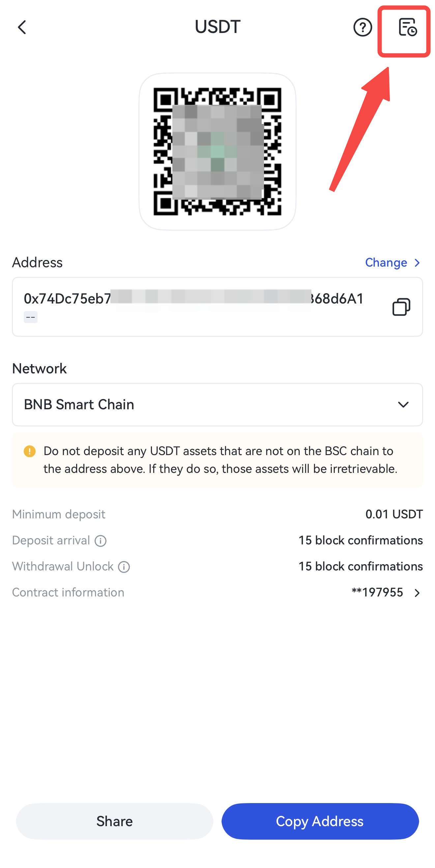Image resolution: width=435 pixels, height=868 pixels.
Task: Tap the address label tag placeholder
Action: pos(30,317)
